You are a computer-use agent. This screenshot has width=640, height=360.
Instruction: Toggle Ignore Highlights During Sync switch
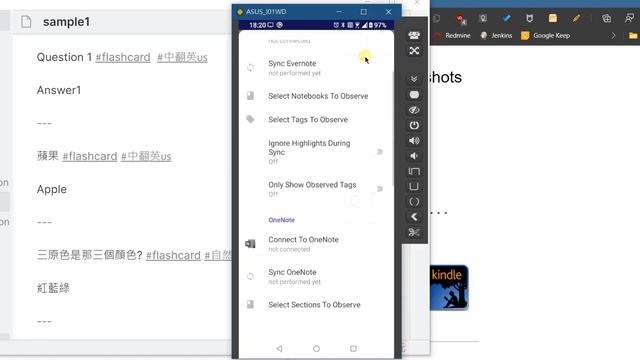[x=379, y=152]
